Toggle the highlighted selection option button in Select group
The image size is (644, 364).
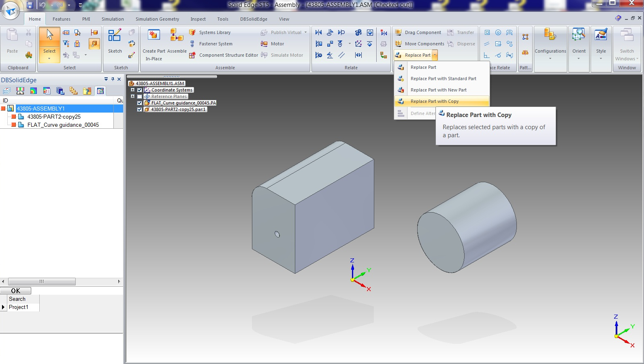pyautogui.click(x=94, y=44)
